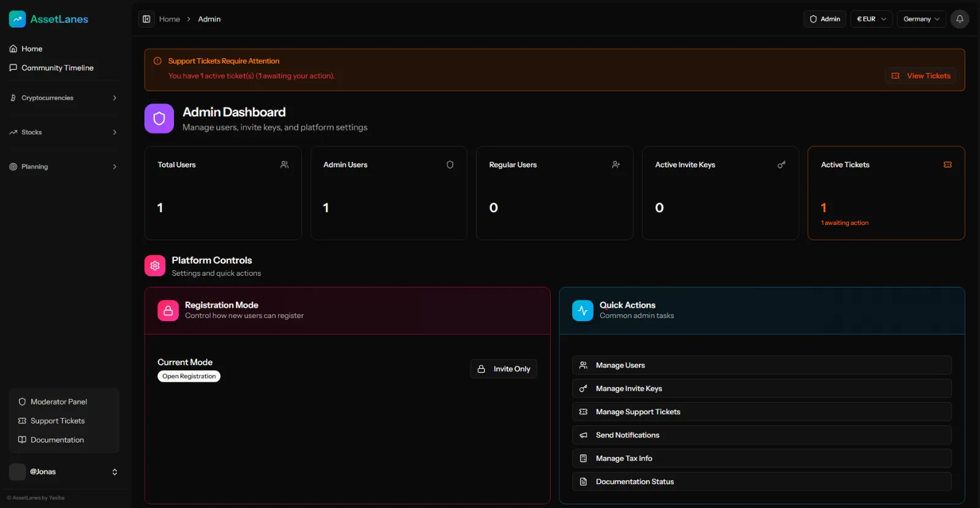Click the Admin breadcrumb
The image size is (980, 508).
pos(209,19)
